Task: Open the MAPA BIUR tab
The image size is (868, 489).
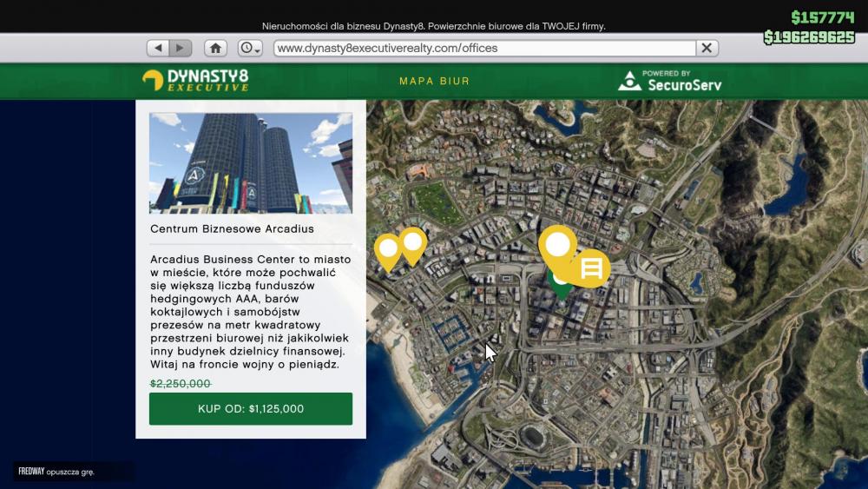Action: coord(435,82)
